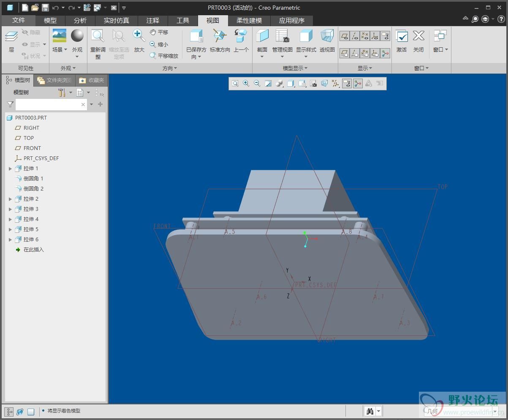This screenshot has height=420, width=508.
Task: Click Repaint icon in graphics toolbar
Action: click(x=268, y=84)
